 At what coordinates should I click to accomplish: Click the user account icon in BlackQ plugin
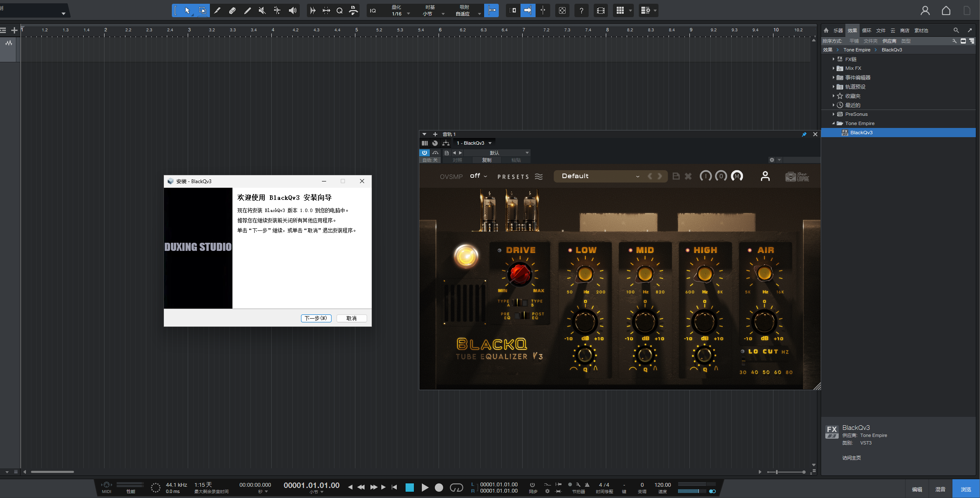click(x=765, y=176)
